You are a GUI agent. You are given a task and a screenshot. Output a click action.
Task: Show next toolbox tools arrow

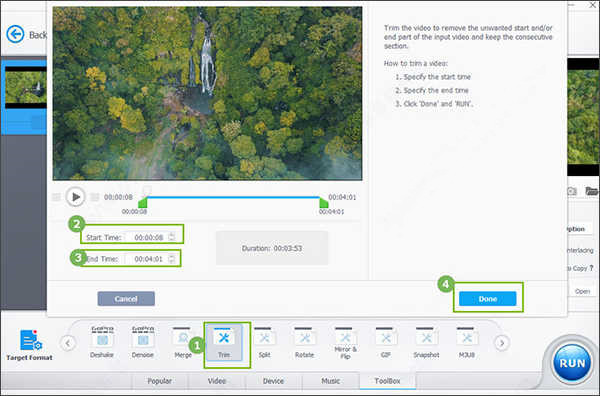(x=502, y=343)
